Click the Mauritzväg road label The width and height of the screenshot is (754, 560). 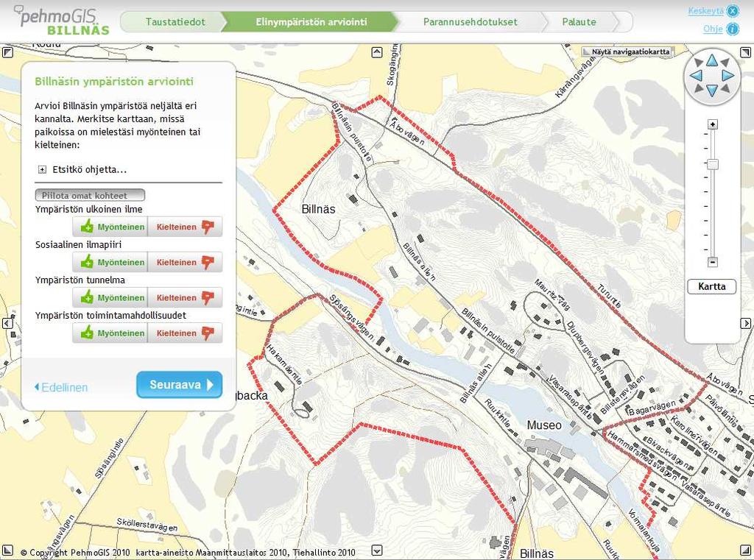(552, 294)
